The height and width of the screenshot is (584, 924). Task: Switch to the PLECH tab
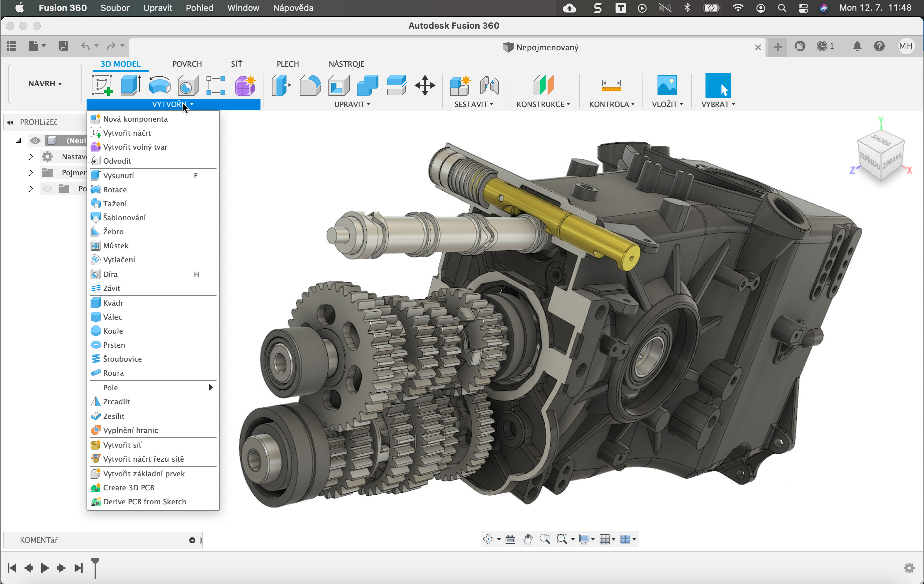tap(287, 64)
